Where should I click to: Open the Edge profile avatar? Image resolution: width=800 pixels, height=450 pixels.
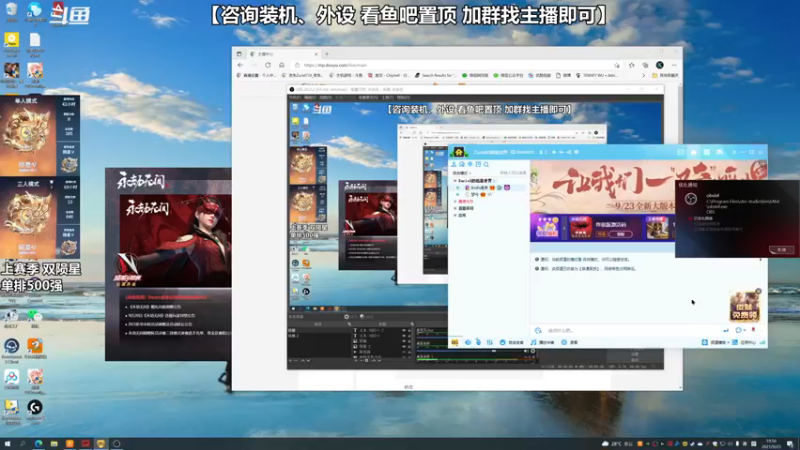click(660, 65)
